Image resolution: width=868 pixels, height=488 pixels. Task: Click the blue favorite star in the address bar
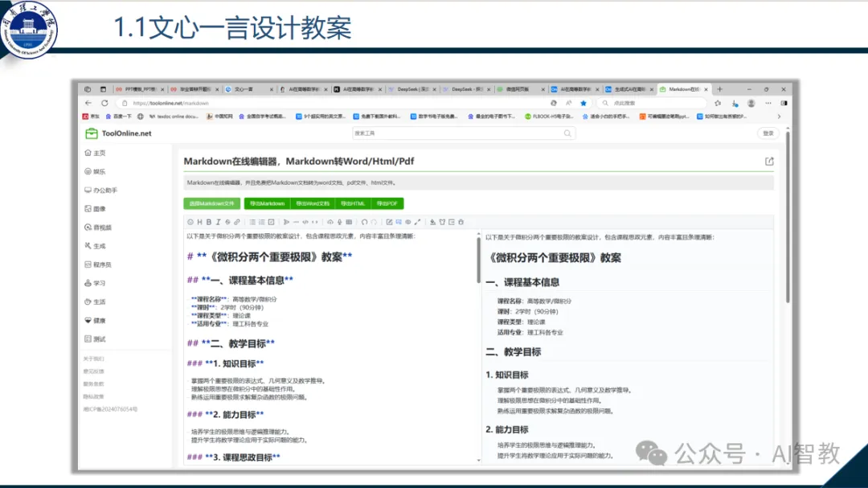click(x=583, y=103)
